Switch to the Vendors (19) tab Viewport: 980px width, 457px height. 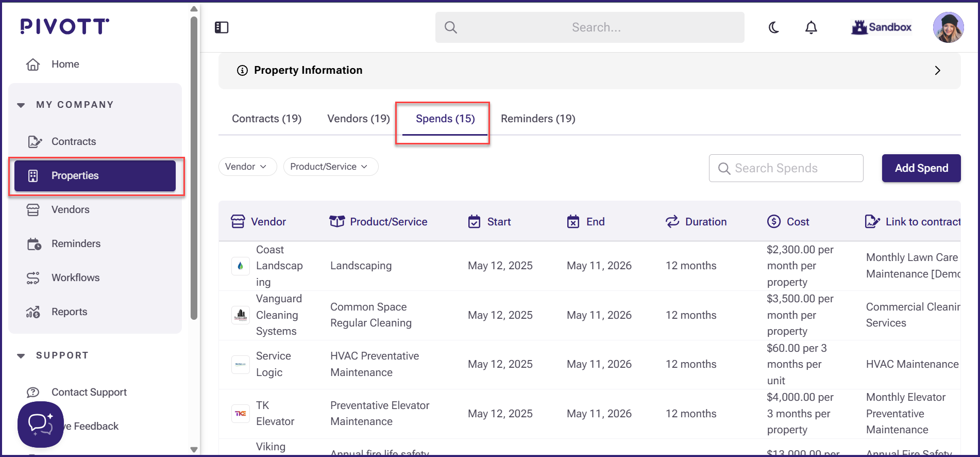click(359, 119)
